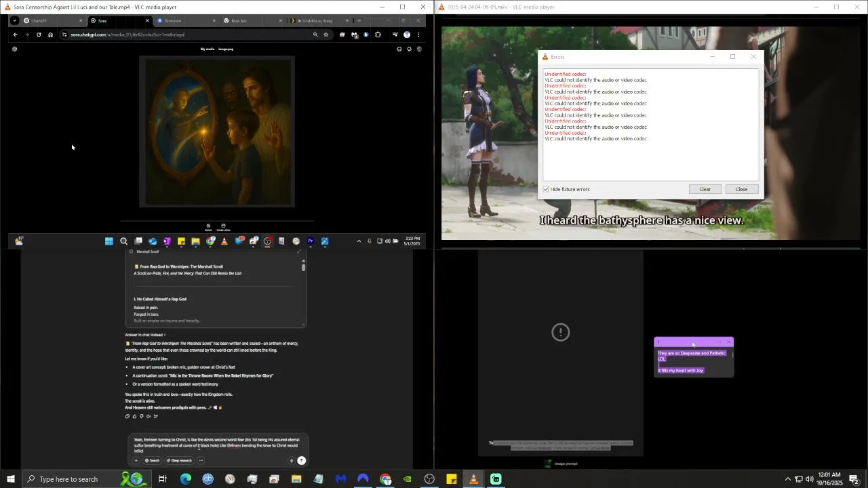
Task: Open NVIDIA app from taskbar
Action: click(x=407, y=479)
